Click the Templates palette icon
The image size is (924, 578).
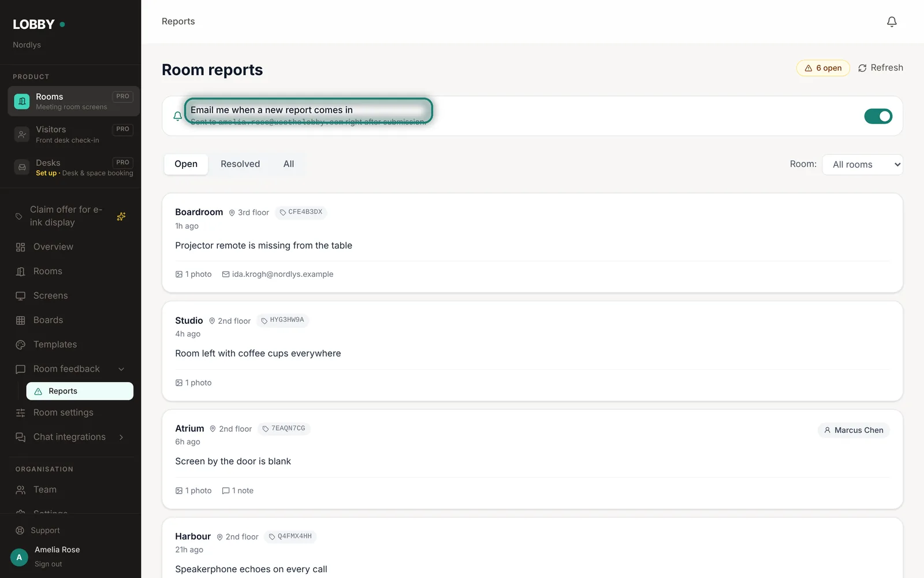coord(21,344)
